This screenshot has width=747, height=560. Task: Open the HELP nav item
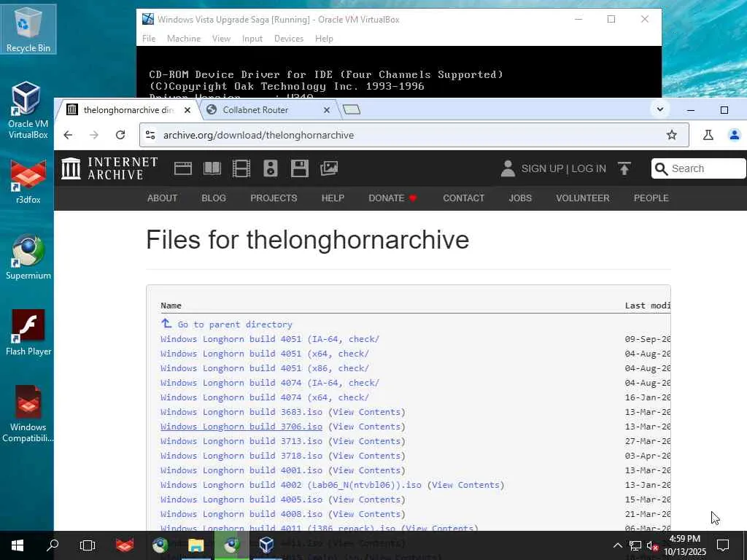tap(333, 198)
